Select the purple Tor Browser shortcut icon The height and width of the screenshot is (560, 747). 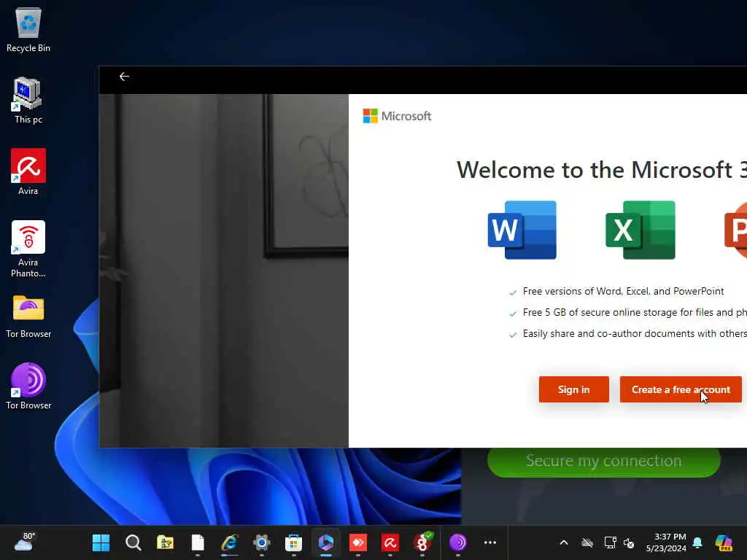[28, 386]
